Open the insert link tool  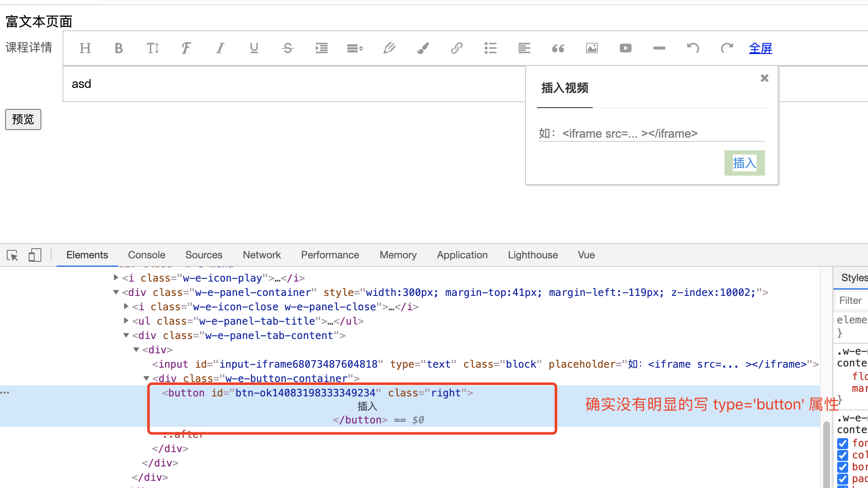[456, 48]
